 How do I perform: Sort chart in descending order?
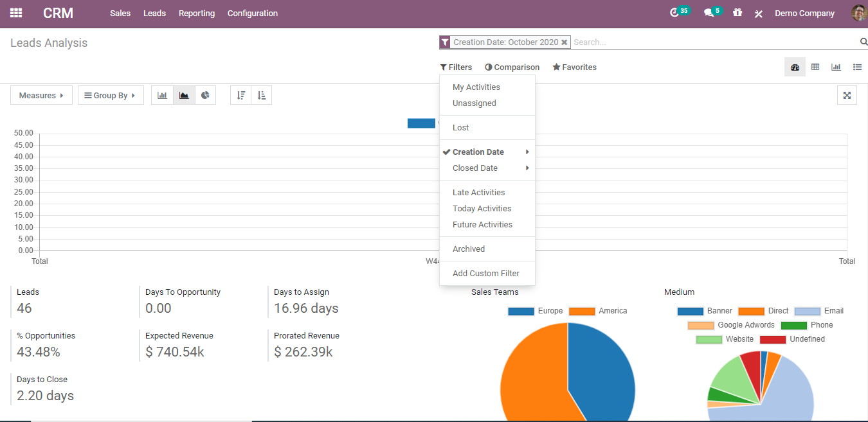(241, 95)
